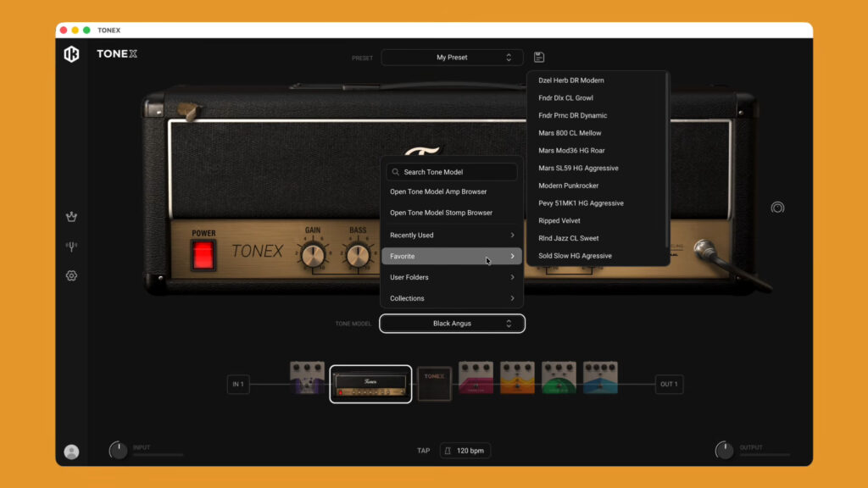
Task: Click the OUTPUT level knob
Action: pos(724,451)
